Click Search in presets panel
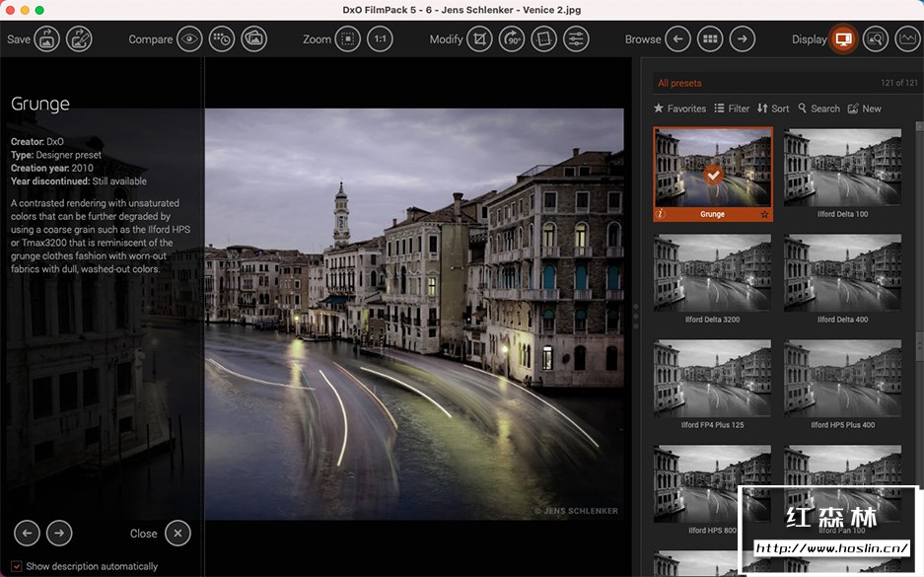This screenshot has height=577, width=924. pos(818,108)
